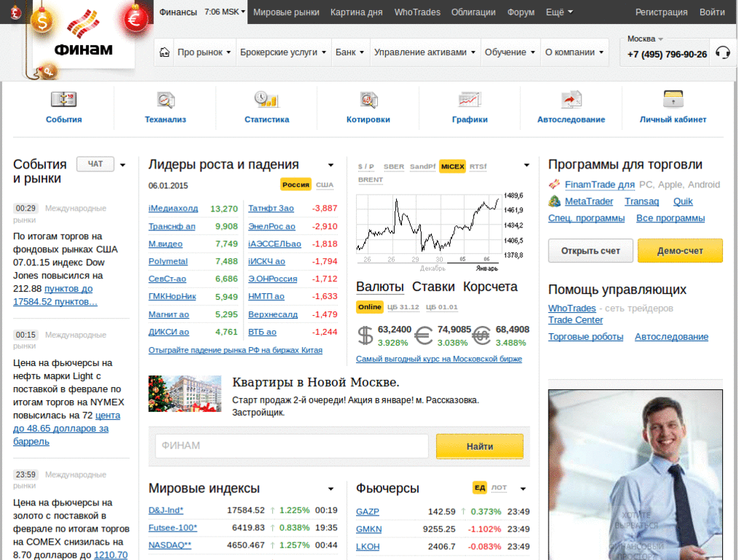747x560 pixels.
Task: Click the orange dollar ornament ball
Action: (x=42, y=21)
